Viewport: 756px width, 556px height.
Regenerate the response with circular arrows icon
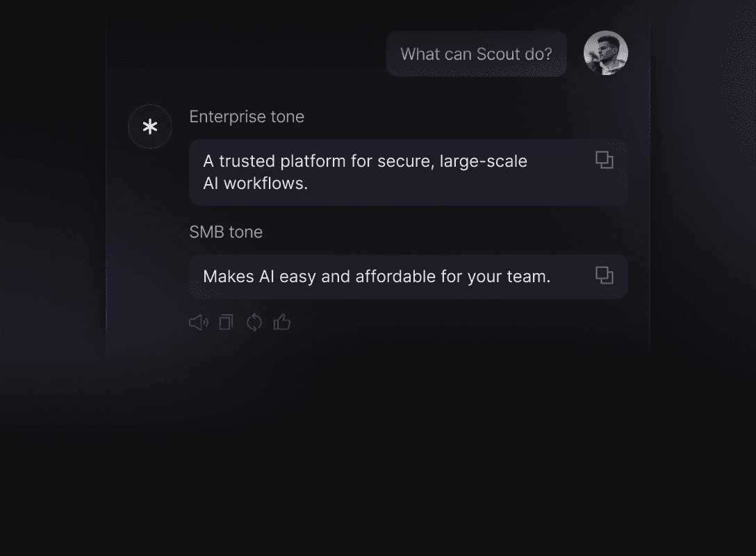coord(254,322)
